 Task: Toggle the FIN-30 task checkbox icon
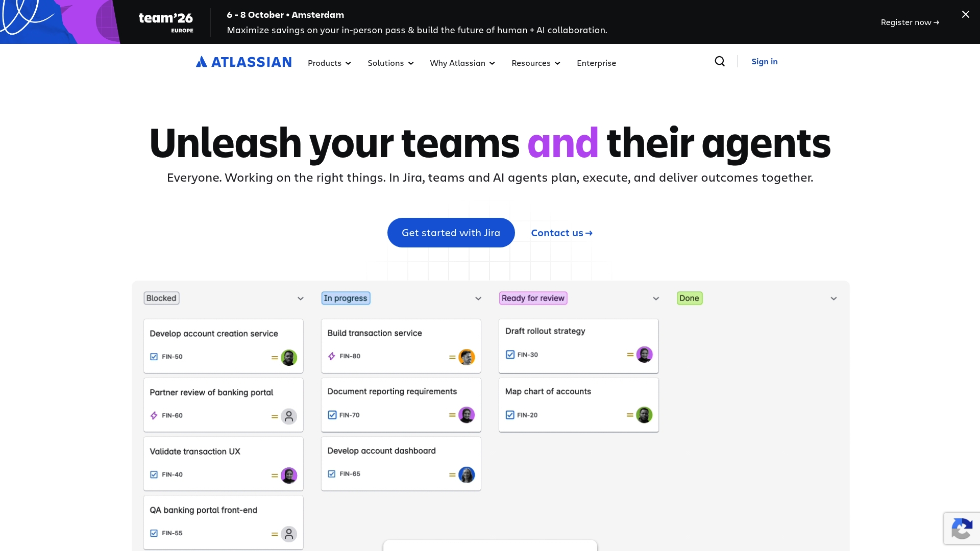pos(510,354)
